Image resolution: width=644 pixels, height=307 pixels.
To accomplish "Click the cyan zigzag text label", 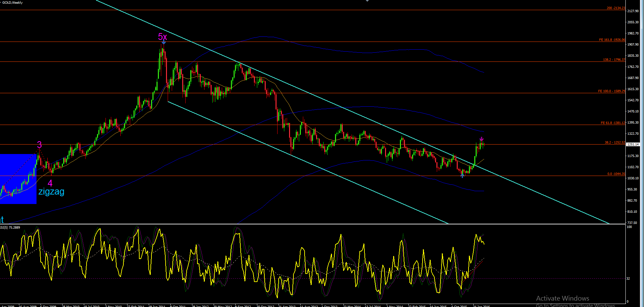I will pyautogui.click(x=51, y=191).
